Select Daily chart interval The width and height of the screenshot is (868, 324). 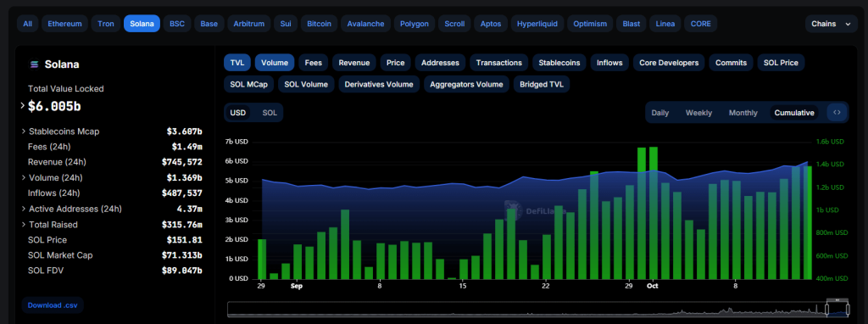tap(659, 113)
